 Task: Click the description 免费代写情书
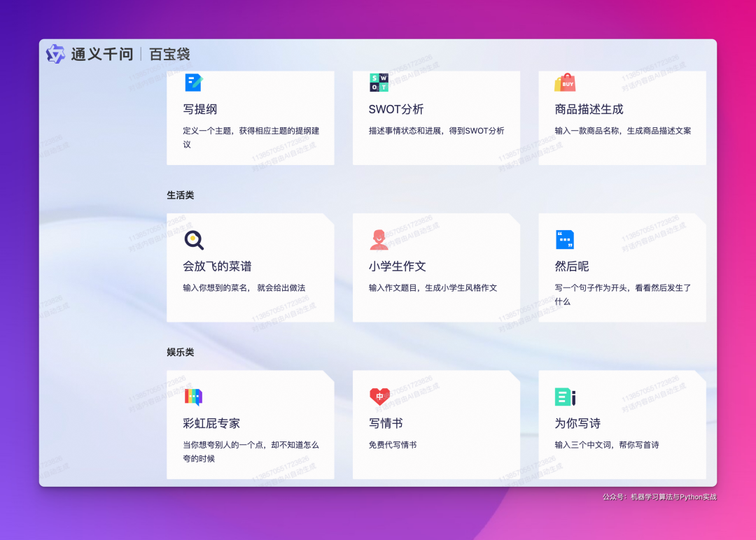[393, 445]
